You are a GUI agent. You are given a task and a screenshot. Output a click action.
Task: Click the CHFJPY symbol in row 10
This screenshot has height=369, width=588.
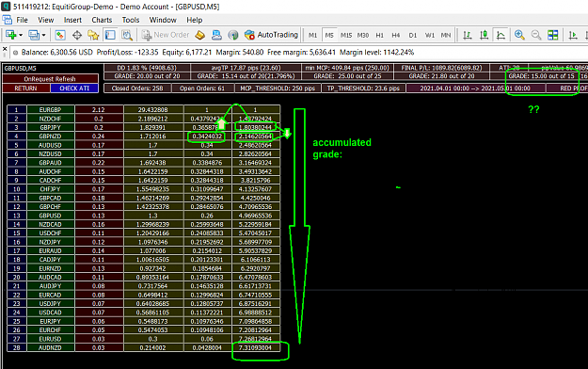50,189
